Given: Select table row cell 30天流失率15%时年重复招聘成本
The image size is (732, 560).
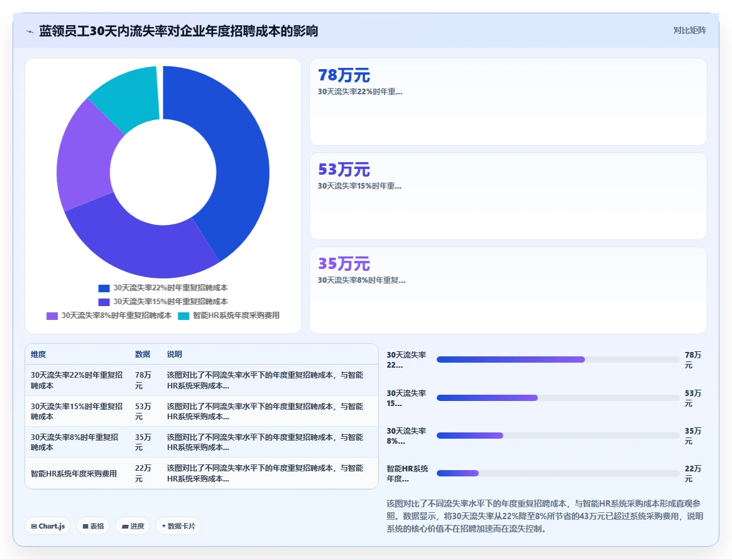Looking at the screenshot, I should 77,411.
